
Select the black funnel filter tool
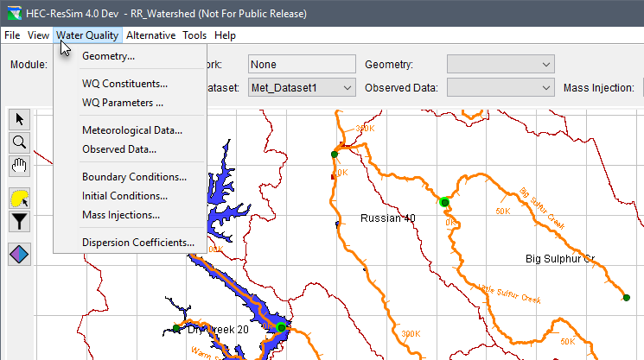point(19,222)
